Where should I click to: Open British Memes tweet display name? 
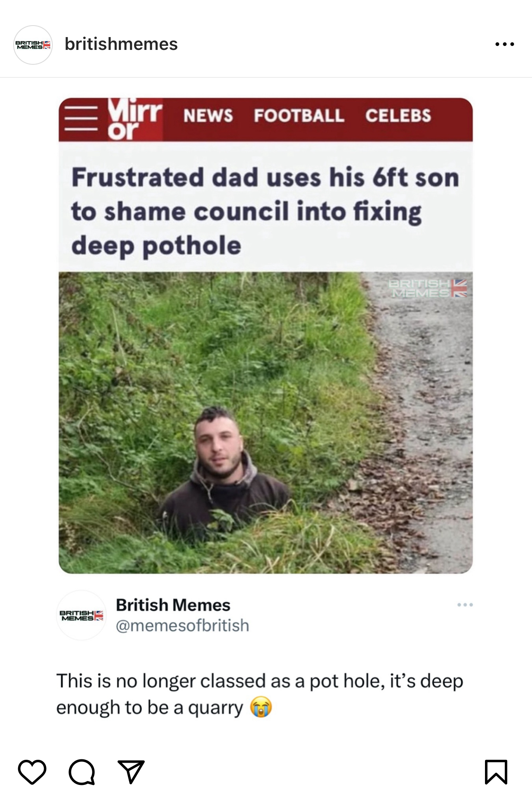point(173,605)
